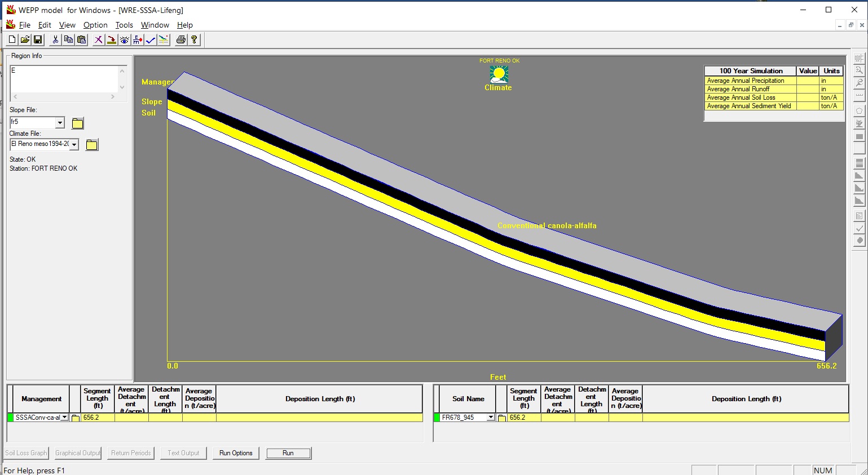
Task: Open the Tools menu
Action: [x=124, y=25]
